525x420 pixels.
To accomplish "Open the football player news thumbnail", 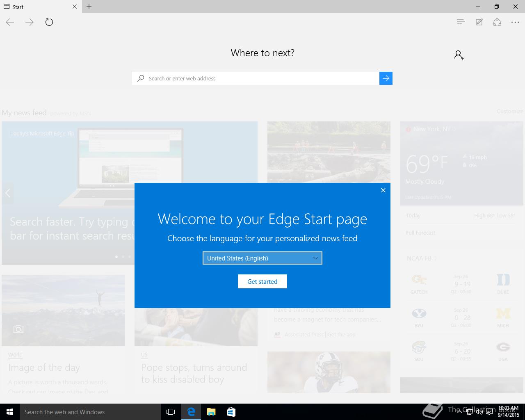I will tap(329, 372).
